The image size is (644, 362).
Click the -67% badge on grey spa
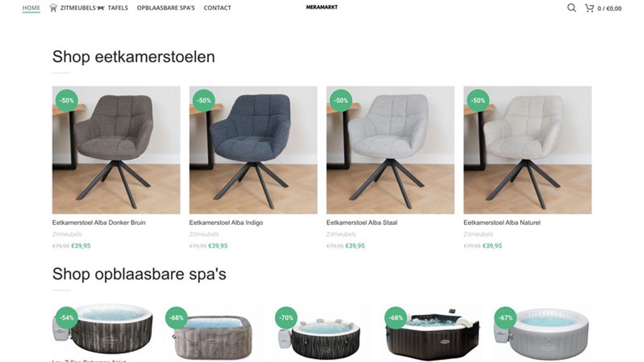tap(505, 317)
